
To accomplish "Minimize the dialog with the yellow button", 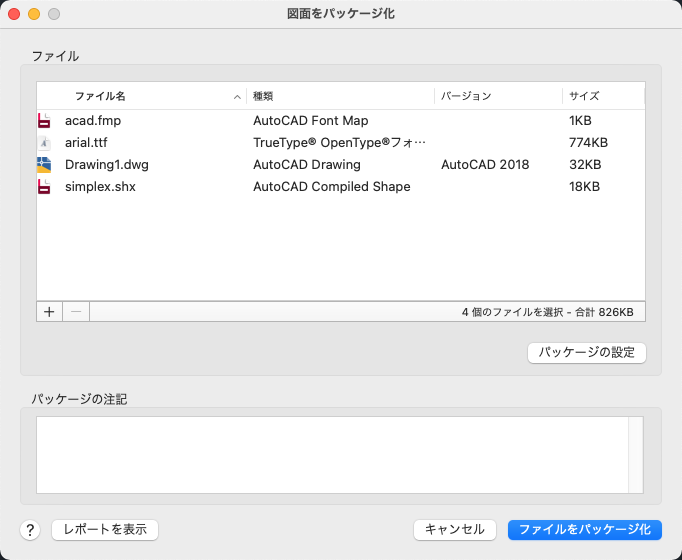I will coord(34,14).
